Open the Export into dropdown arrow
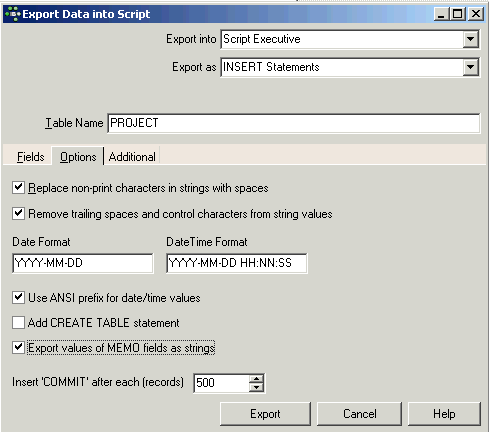Screen dimensions: 489x432 pyautogui.click(x=470, y=39)
